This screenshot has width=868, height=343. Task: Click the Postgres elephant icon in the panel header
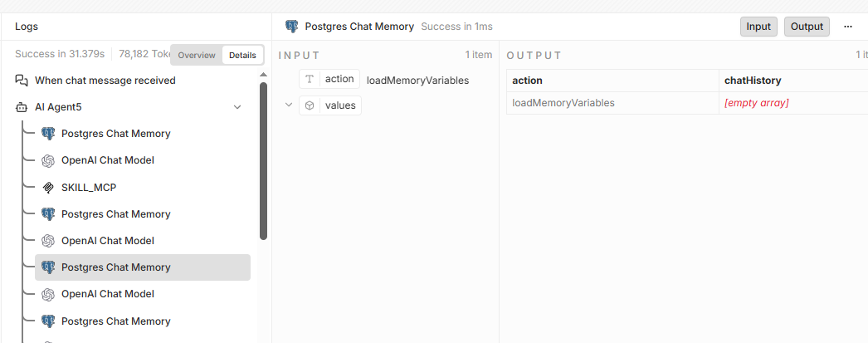click(x=292, y=27)
